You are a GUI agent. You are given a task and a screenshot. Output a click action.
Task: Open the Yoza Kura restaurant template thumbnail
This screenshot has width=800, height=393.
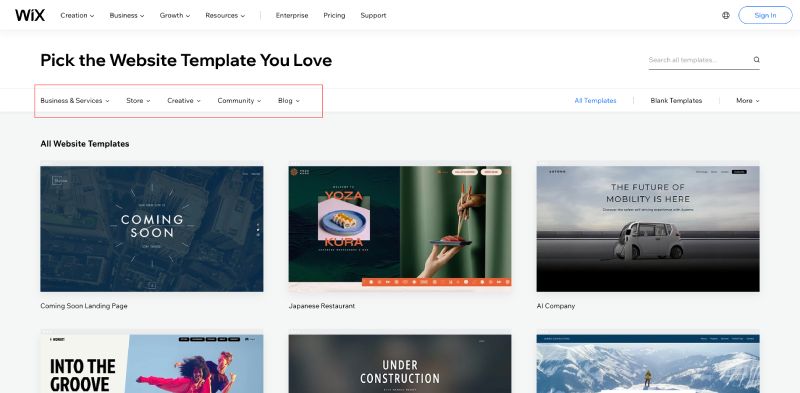(x=400, y=229)
